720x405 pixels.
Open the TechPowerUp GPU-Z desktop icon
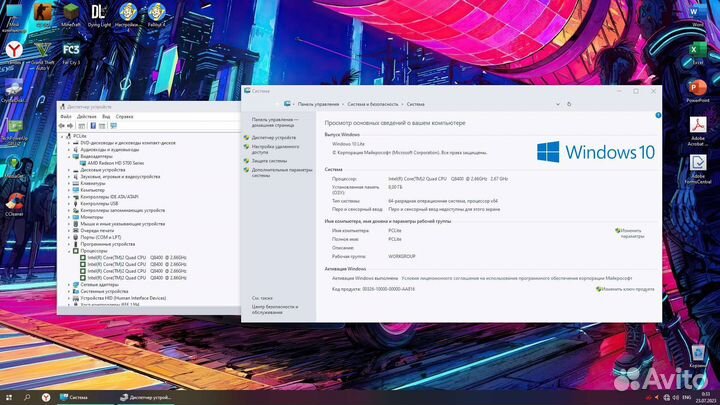[14, 131]
